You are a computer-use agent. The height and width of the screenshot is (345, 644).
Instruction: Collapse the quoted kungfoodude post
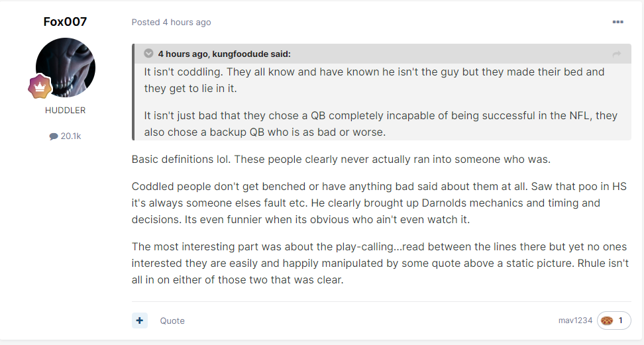[x=148, y=54]
